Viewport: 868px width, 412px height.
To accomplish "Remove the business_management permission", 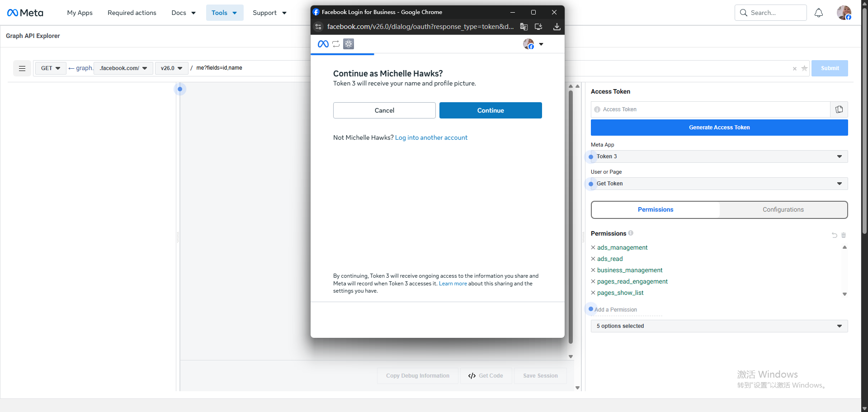I will (x=593, y=270).
